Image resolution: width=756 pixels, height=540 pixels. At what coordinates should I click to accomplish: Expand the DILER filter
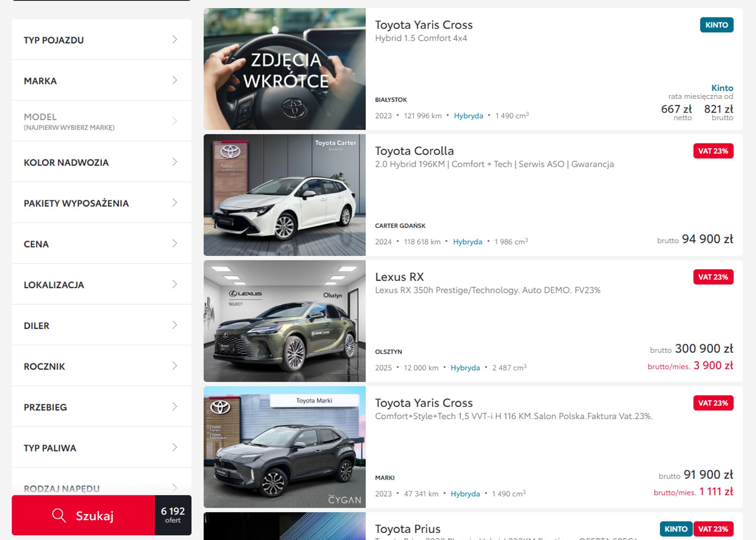101,325
